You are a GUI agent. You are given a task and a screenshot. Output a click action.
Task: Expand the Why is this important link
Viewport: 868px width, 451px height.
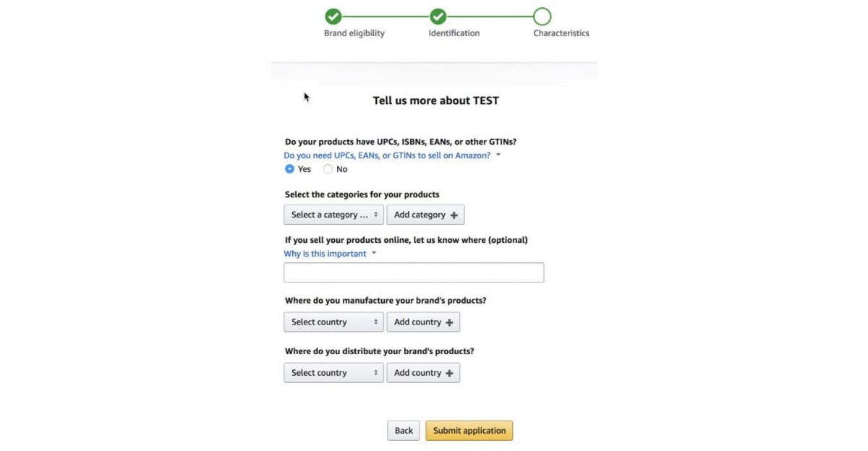(x=325, y=254)
